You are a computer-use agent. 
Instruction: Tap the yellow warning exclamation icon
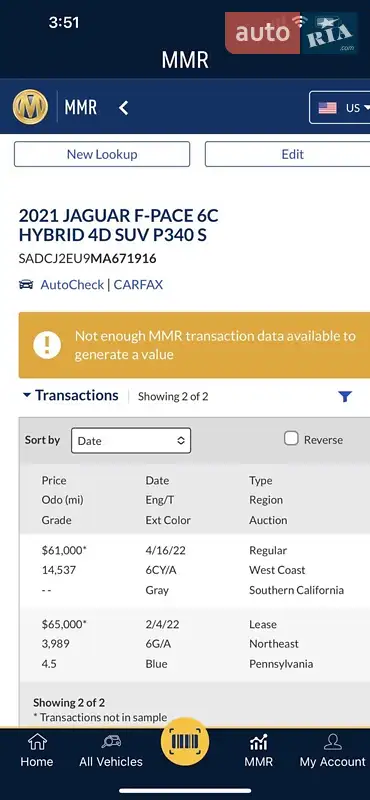pos(47,345)
